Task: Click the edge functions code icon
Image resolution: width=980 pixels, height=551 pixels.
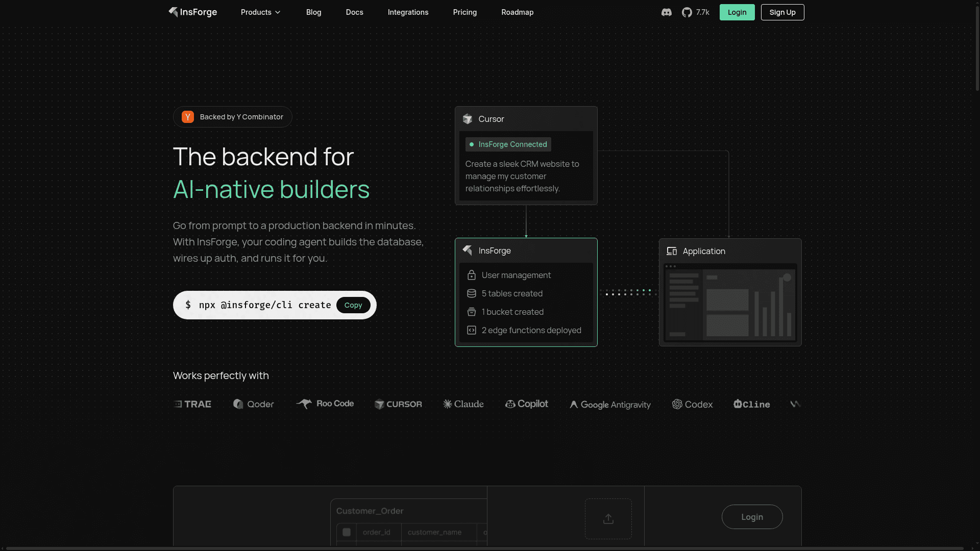Action: pyautogui.click(x=472, y=330)
